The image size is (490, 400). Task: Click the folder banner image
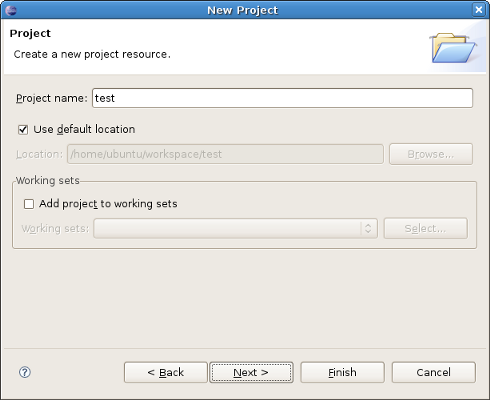[454, 48]
